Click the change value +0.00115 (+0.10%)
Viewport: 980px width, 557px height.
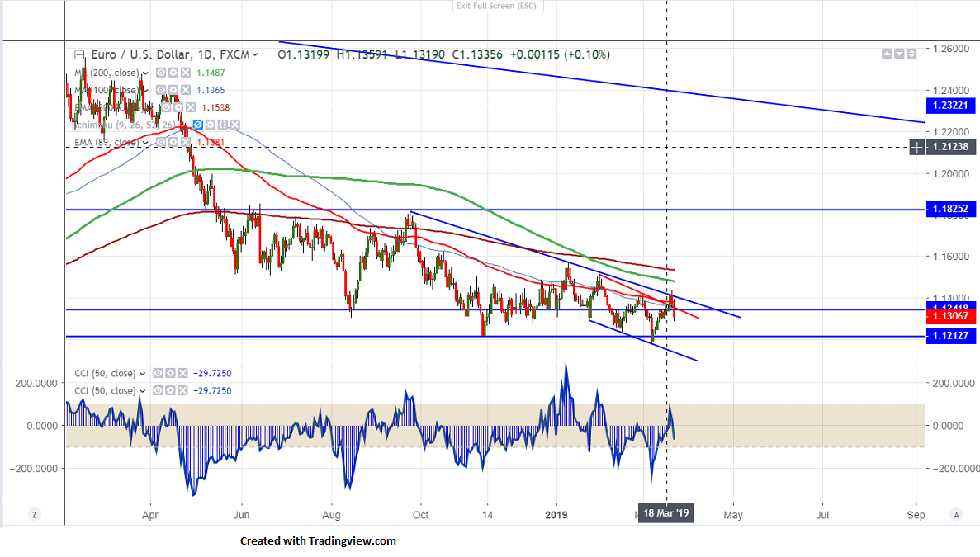click(x=560, y=55)
